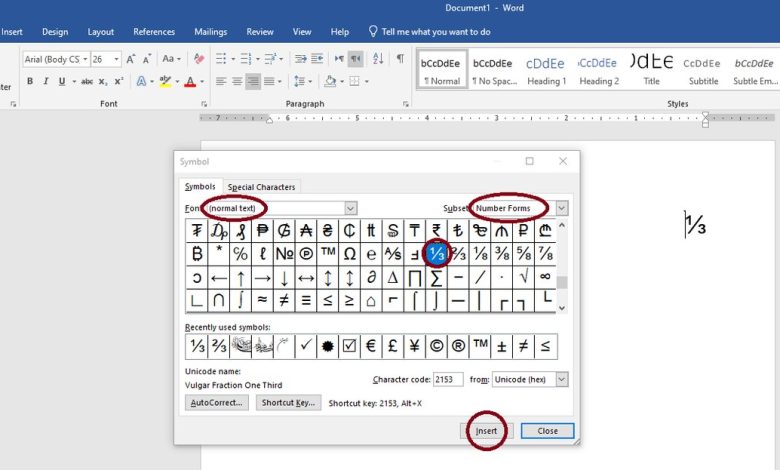780x470 pixels.
Task: Open the Layout ribbon tab
Action: 100,32
